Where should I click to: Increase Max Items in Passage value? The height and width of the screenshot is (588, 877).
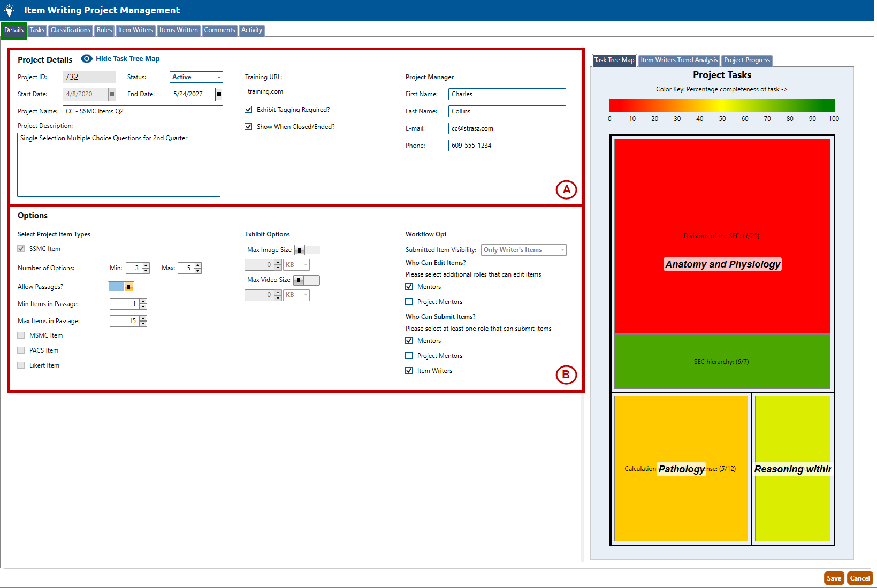(x=143, y=318)
